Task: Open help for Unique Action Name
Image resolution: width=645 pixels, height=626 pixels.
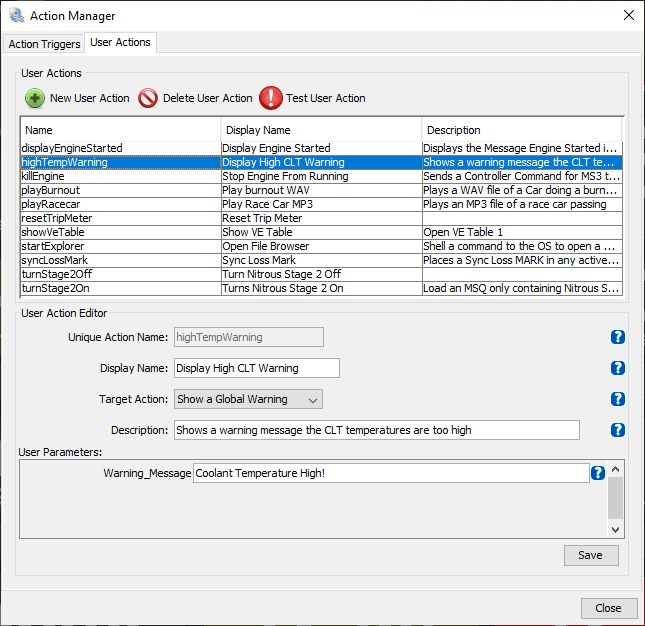Action: tap(617, 337)
